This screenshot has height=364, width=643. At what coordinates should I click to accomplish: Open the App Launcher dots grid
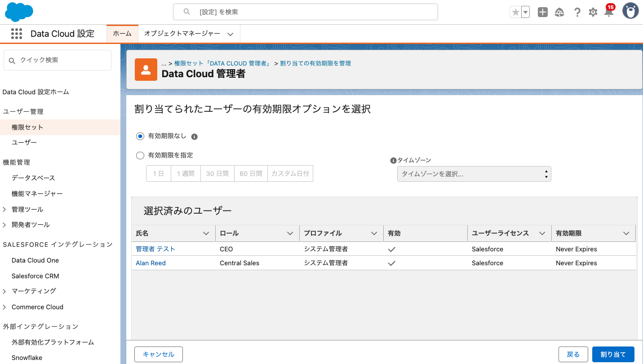click(x=17, y=34)
